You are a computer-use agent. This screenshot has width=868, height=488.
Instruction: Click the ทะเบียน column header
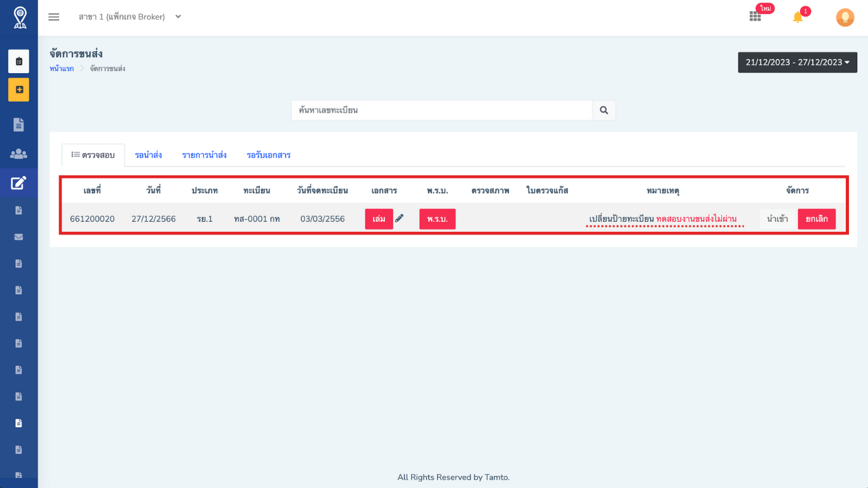pos(257,191)
